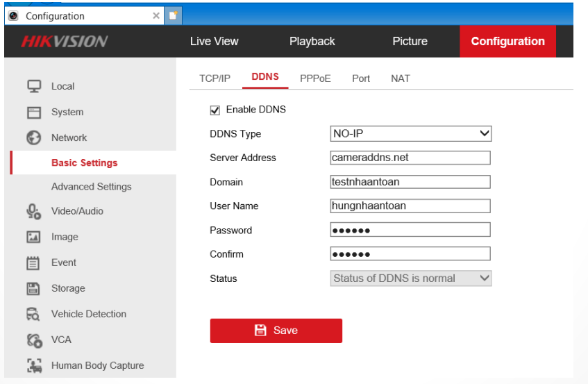Click the Confirm password field
Image resolution: width=588 pixels, height=384 pixels.
click(x=410, y=254)
